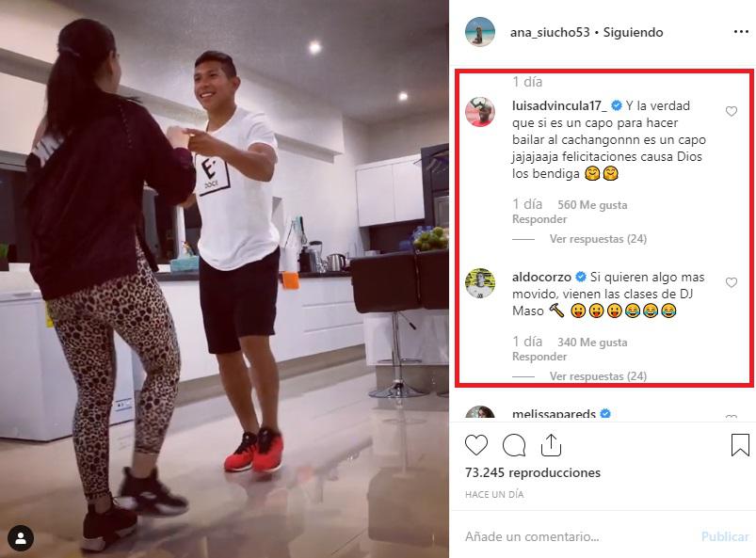Open ana_siucho53 username link
This screenshot has width=756, height=558.
550,32
